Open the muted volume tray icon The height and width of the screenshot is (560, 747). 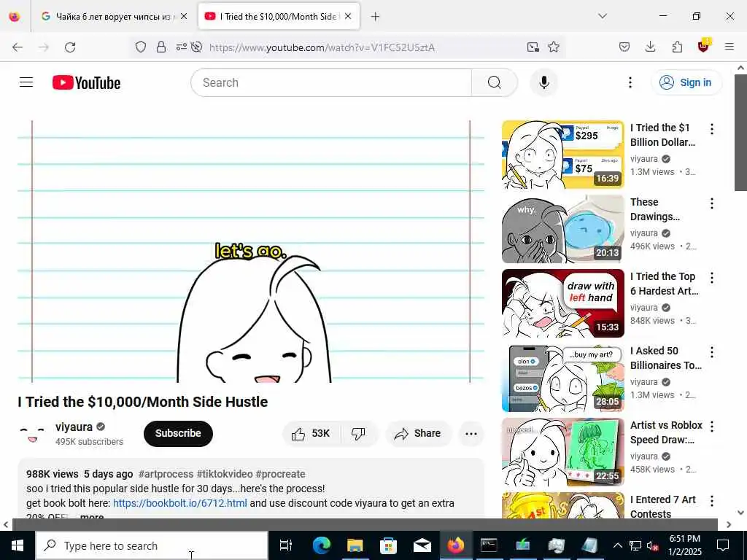point(652,545)
